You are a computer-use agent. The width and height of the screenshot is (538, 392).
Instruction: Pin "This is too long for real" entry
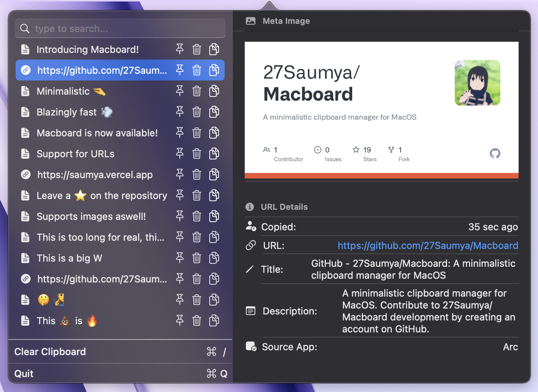(180, 237)
